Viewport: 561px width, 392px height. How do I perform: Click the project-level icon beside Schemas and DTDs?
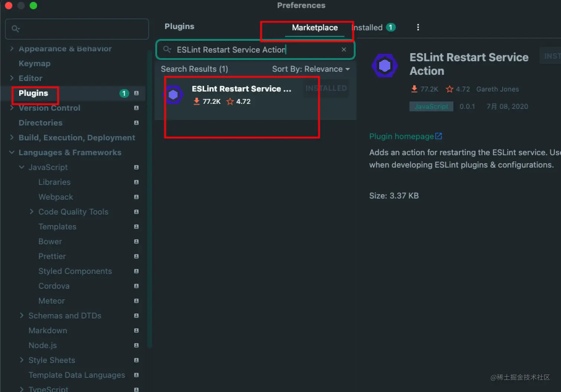[136, 316]
